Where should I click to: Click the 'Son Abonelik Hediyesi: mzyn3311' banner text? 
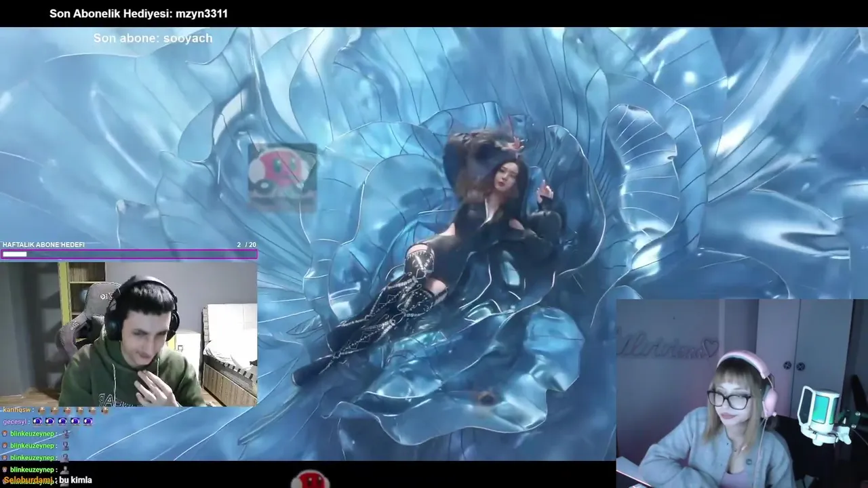[x=138, y=14]
